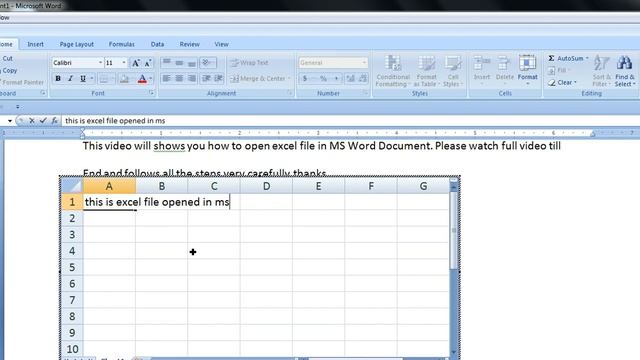Viewport: 640px width, 360px height.
Task: Open Sort & Filter menu
Action: 602,71
